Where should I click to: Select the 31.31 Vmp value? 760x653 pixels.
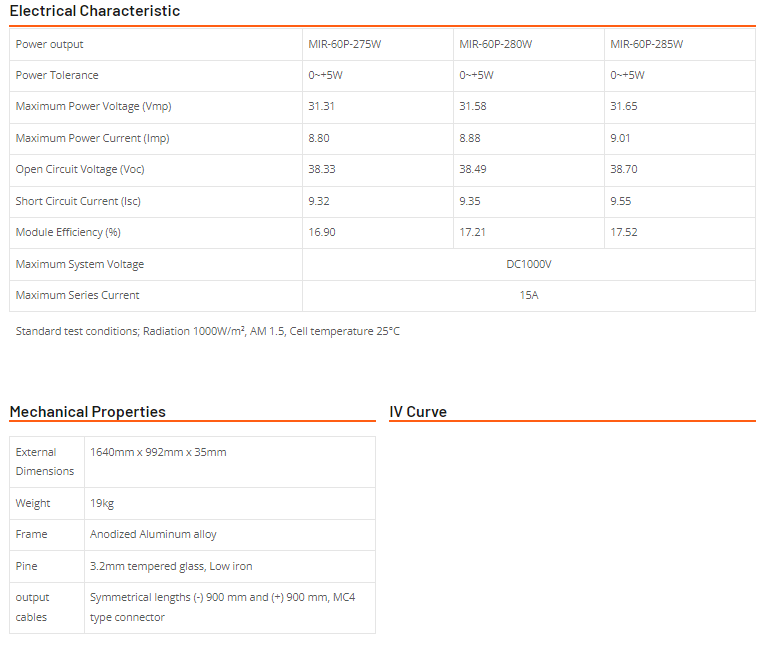(x=321, y=107)
